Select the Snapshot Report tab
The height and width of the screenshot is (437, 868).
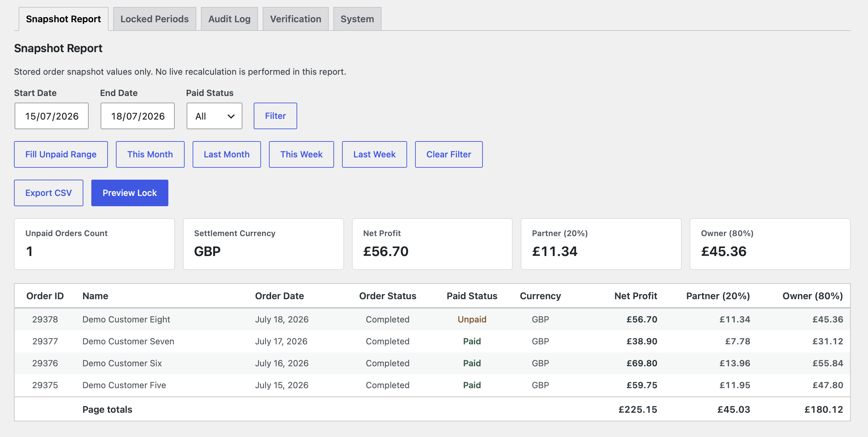[x=63, y=19]
